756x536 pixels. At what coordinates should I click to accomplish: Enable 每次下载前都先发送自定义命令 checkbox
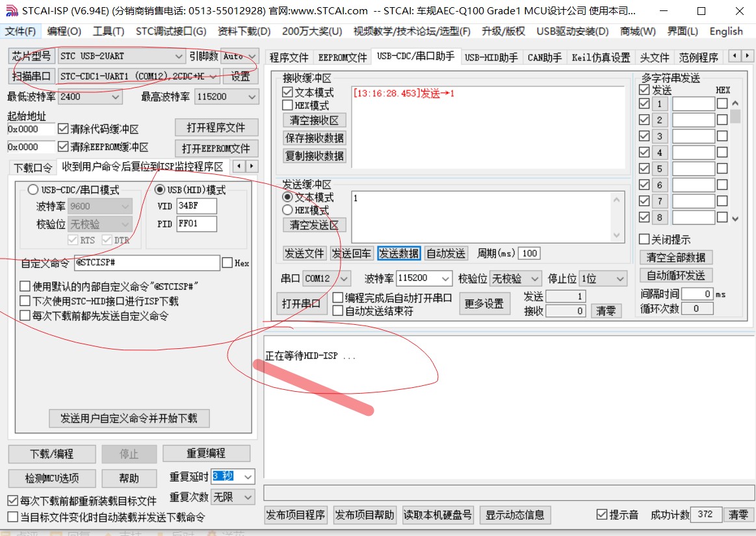[x=25, y=316]
